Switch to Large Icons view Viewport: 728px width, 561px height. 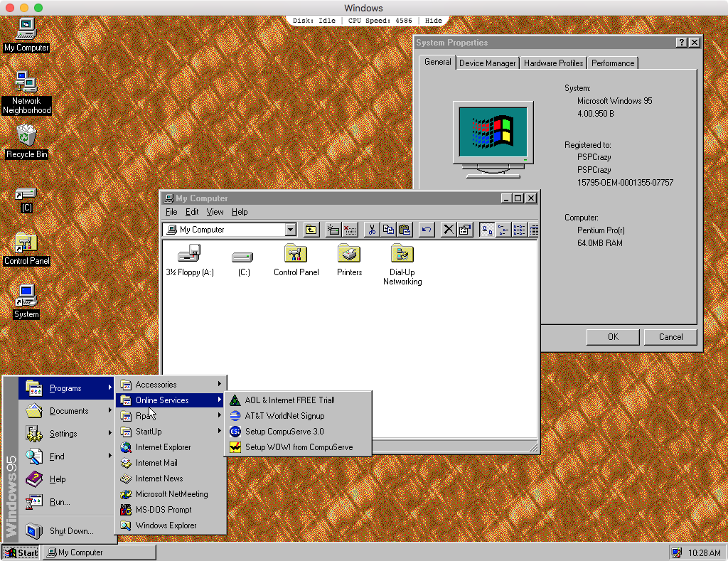[x=486, y=230]
